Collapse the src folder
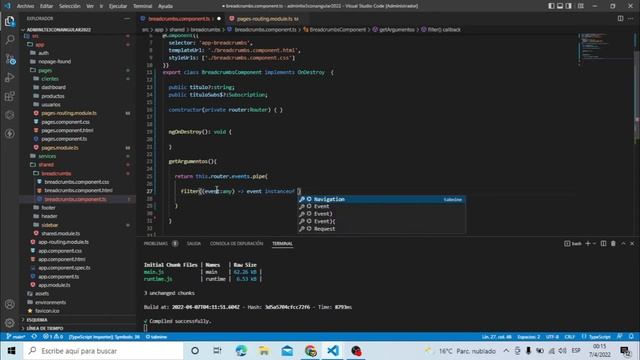The height and width of the screenshot is (360, 640). pos(35,36)
